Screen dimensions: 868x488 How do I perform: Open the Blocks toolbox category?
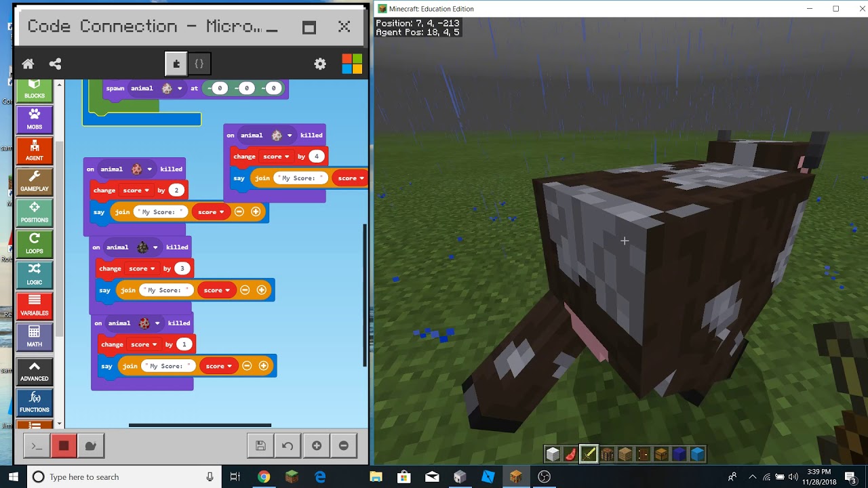(35, 89)
